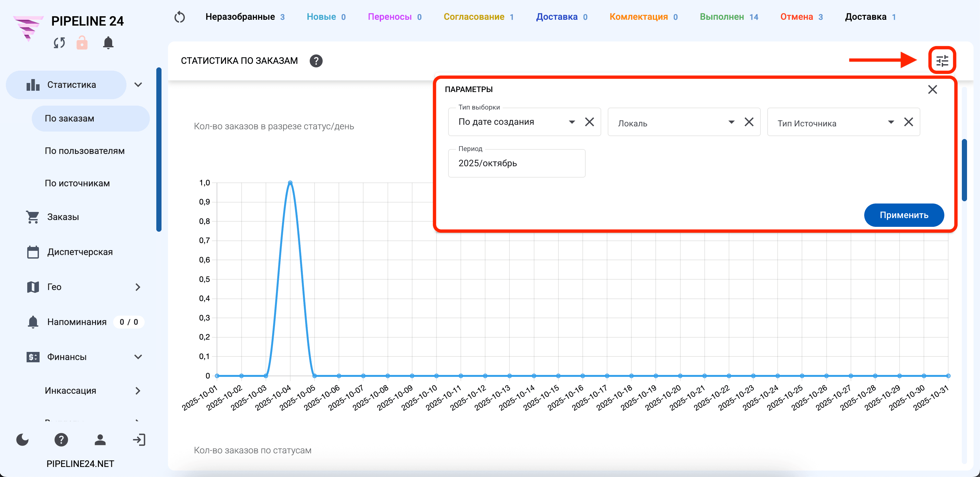Clear the Тип выборки field

click(589, 122)
